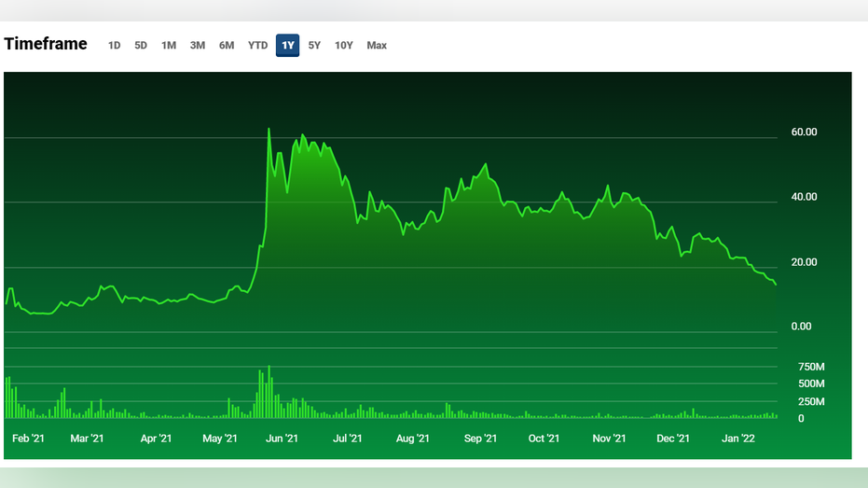Click the Feb '21 date label
The width and height of the screenshot is (868, 488).
28,439
